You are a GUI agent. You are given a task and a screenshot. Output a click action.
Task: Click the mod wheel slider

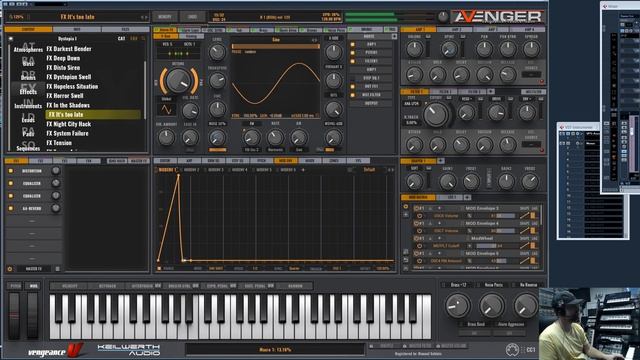pyautogui.click(x=32, y=315)
